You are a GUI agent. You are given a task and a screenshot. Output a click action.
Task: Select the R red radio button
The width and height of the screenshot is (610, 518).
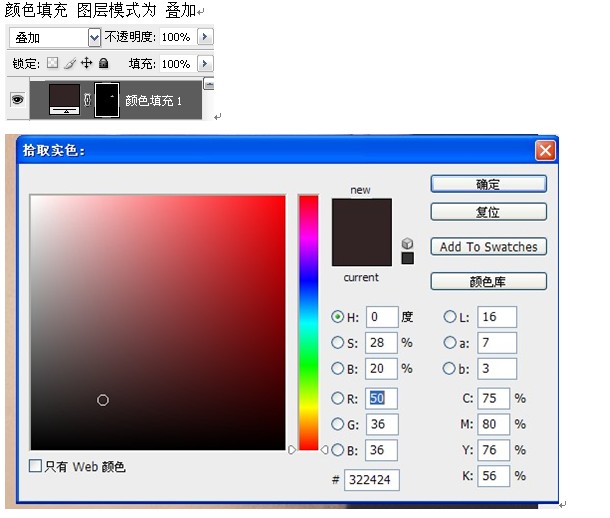pyautogui.click(x=337, y=398)
